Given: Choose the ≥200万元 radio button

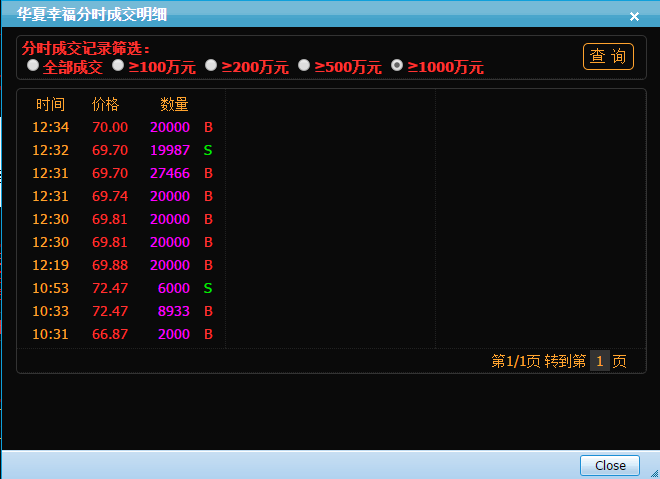Looking at the screenshot, I should tap(211, 66).
